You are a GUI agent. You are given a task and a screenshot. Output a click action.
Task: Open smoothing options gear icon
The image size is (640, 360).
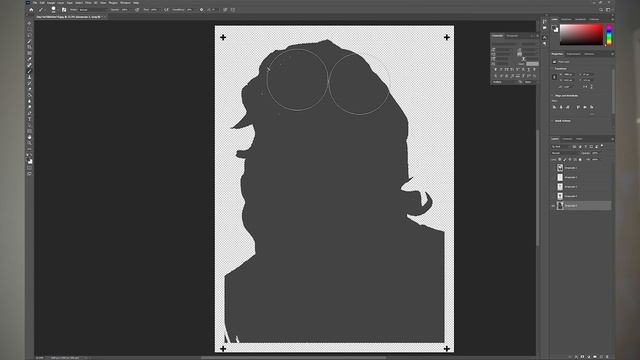pos(201,10)
